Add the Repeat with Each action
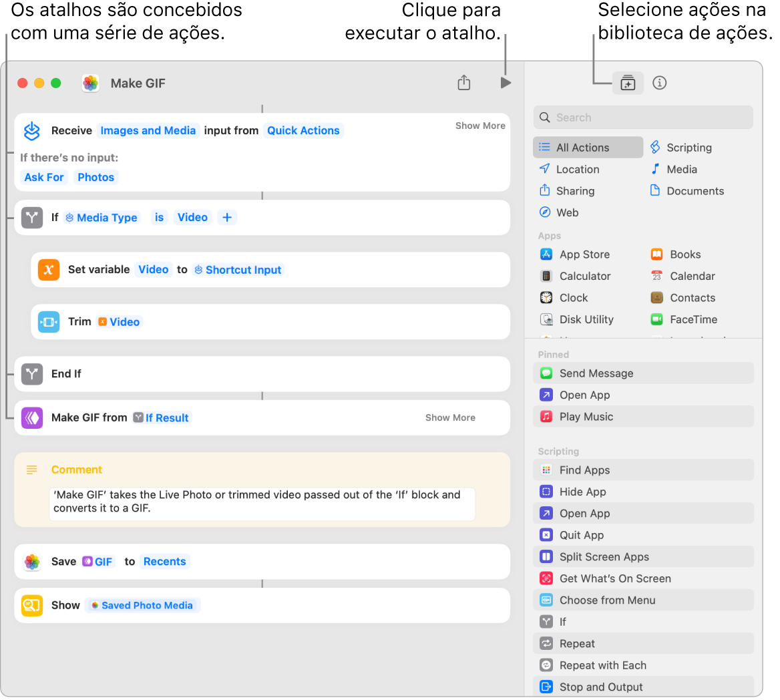Viewport: 780px width, 700px height. click(643, 665)
